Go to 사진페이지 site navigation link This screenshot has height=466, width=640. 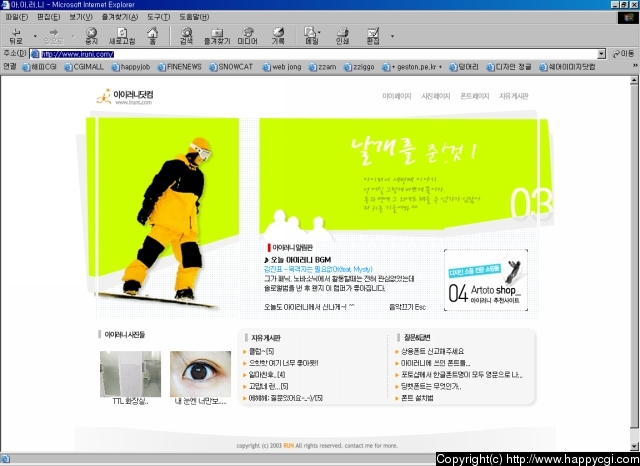point(436,96)
